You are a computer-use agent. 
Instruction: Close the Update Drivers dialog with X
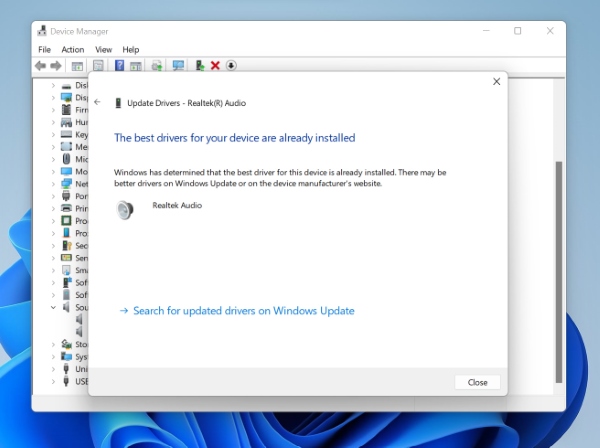[x=496, y=81]
